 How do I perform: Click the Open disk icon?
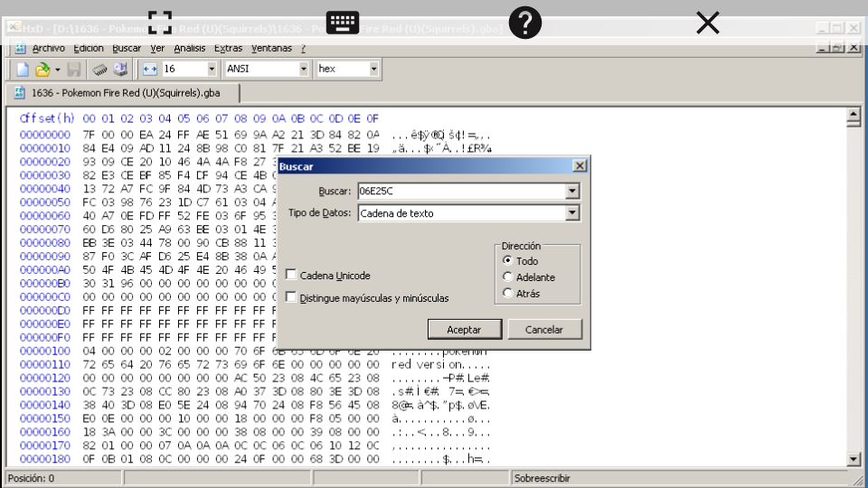[120, 69]
